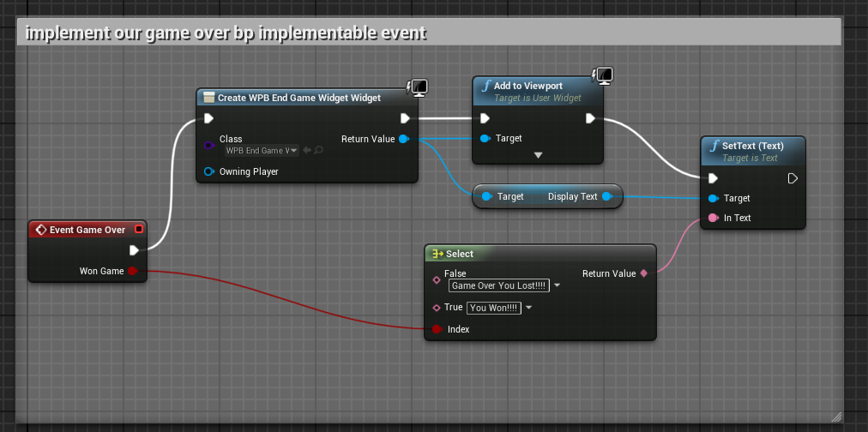Click SetText execution output pin
Screen dimensions: 868x432
point(793,178)
